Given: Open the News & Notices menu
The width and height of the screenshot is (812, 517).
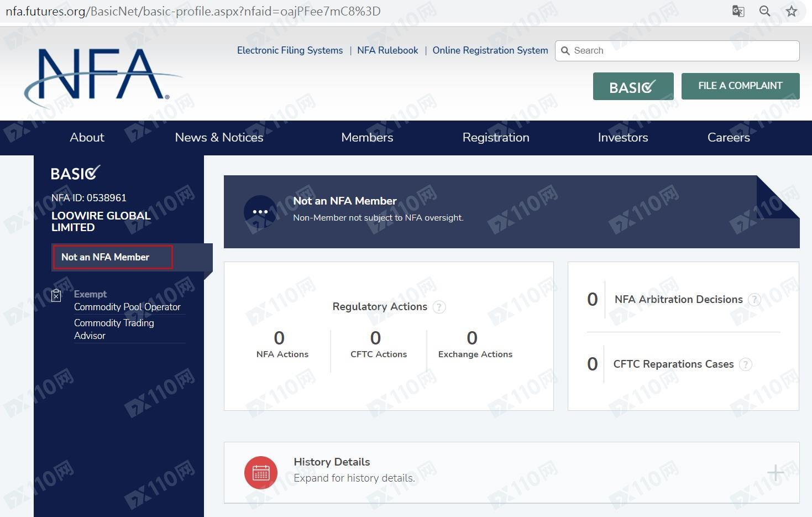Looking at the screenshot, I should (x=219, y=138).
